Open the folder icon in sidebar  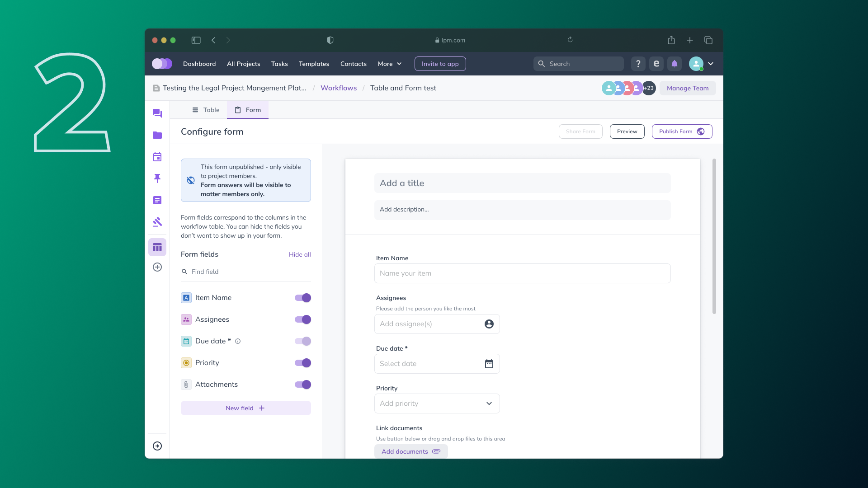157,135
